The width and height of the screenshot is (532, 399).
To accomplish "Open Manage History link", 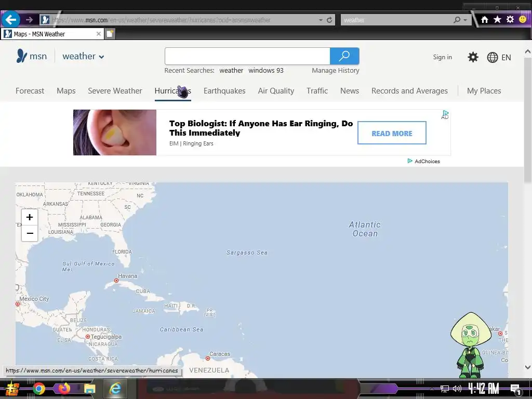I will click(335, 71).
